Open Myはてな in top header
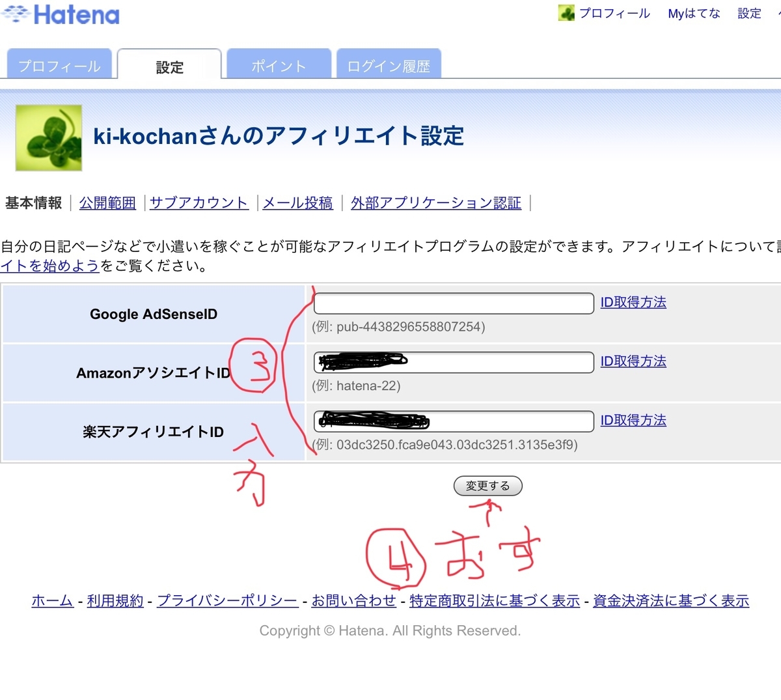This screenshot has height=700, width=781. point(694,13)
